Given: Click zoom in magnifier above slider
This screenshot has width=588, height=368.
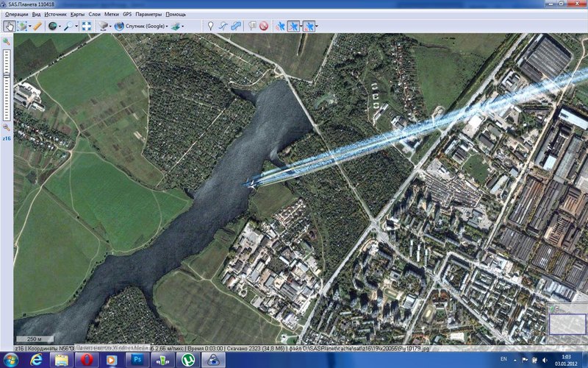Looking at the screenshot, I should pos(7,42).
